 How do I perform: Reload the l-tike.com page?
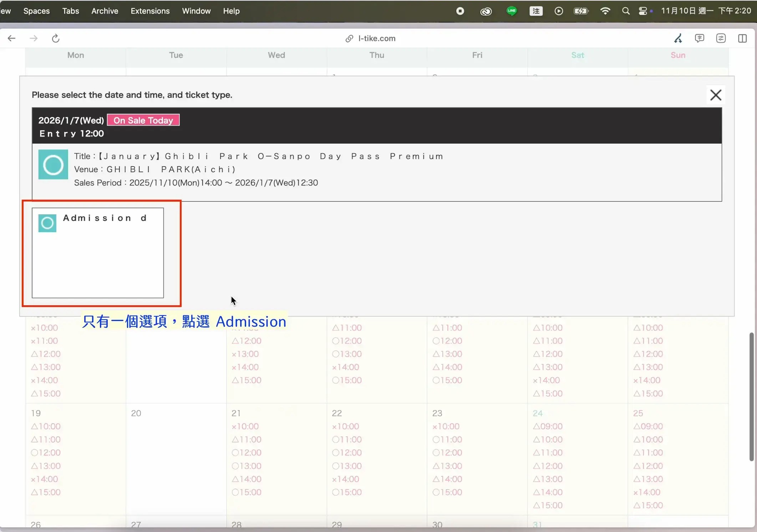click(56, 38)
